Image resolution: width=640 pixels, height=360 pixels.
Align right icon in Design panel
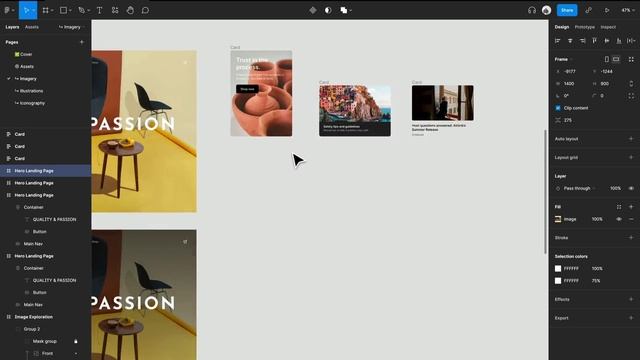[x=582, y=40]
